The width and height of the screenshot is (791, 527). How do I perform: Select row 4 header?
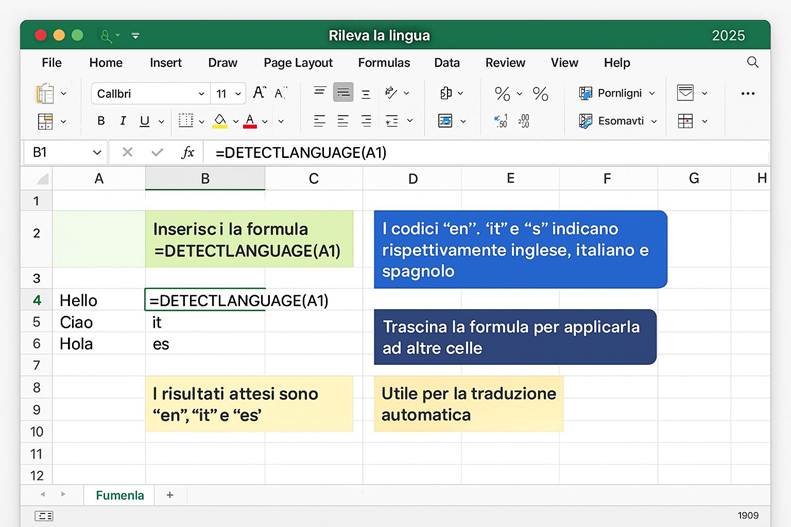pyautogui.click(x=36, y=300)
